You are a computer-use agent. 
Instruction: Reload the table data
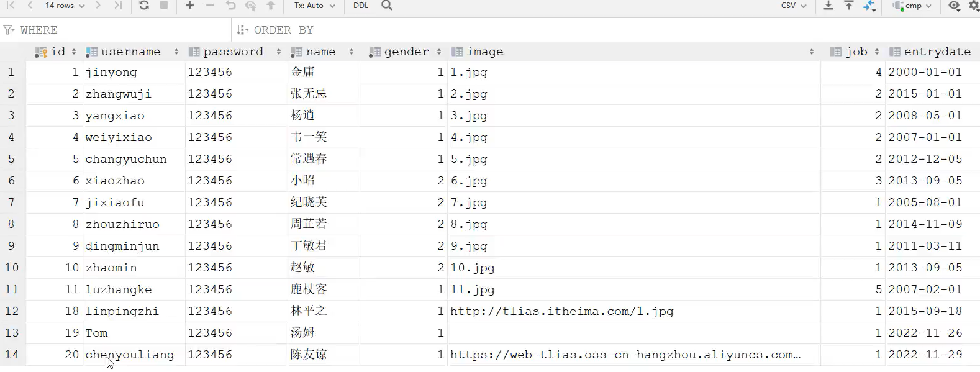coord(144,6)
